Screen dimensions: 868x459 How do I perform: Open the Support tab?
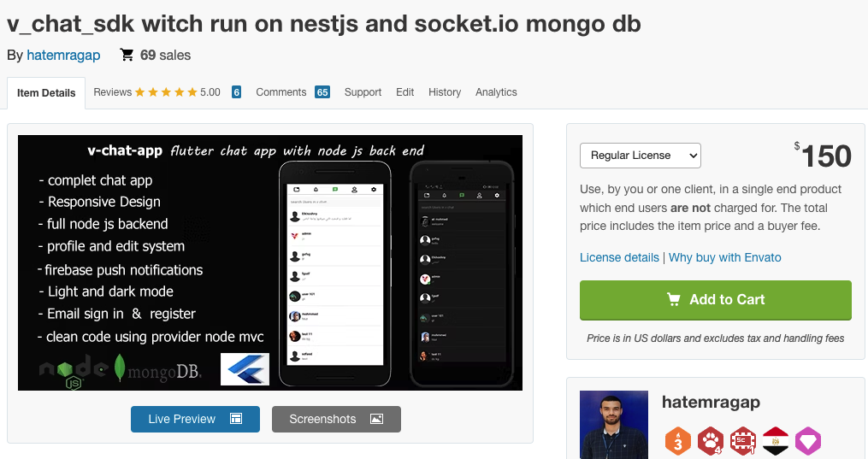363,92
